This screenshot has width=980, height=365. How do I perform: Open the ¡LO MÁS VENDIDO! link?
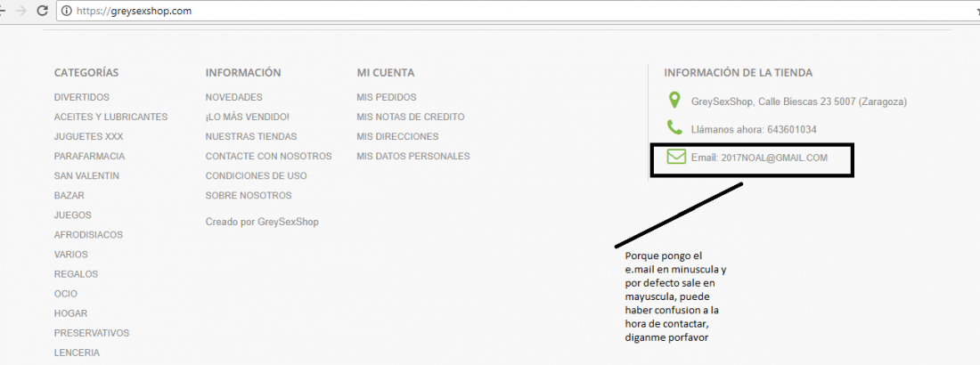(248, 117)
